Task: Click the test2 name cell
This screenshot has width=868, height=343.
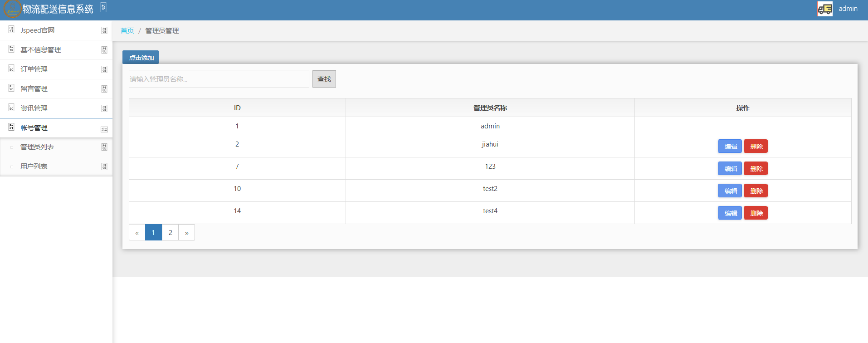Action: (x=490, y=191)
